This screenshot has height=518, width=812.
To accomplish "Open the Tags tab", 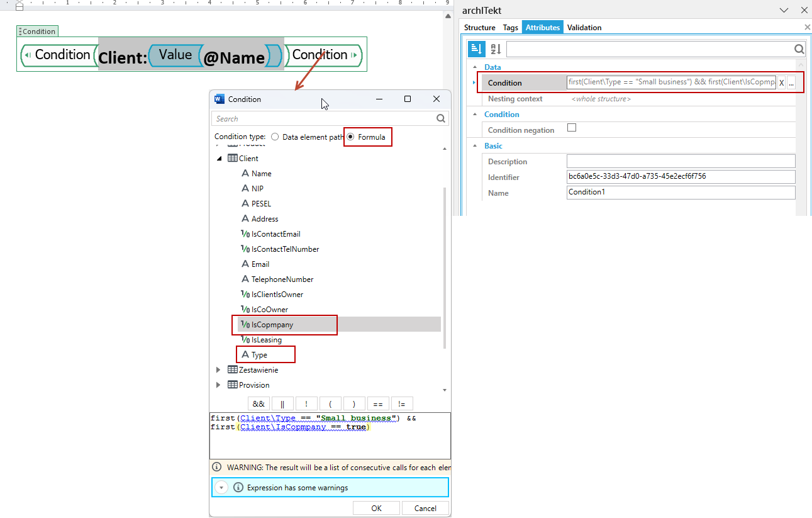I will click(511, 28).
